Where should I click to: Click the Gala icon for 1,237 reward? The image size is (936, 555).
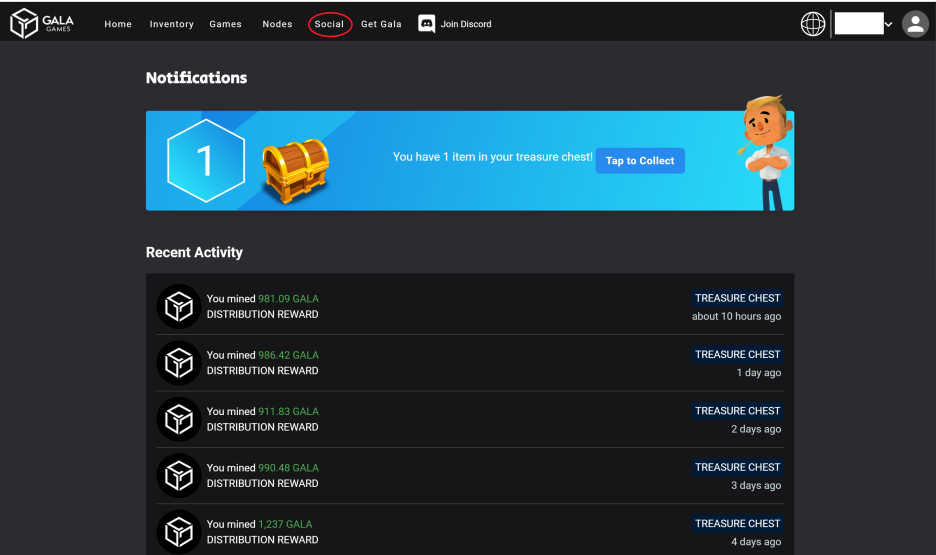178,532
